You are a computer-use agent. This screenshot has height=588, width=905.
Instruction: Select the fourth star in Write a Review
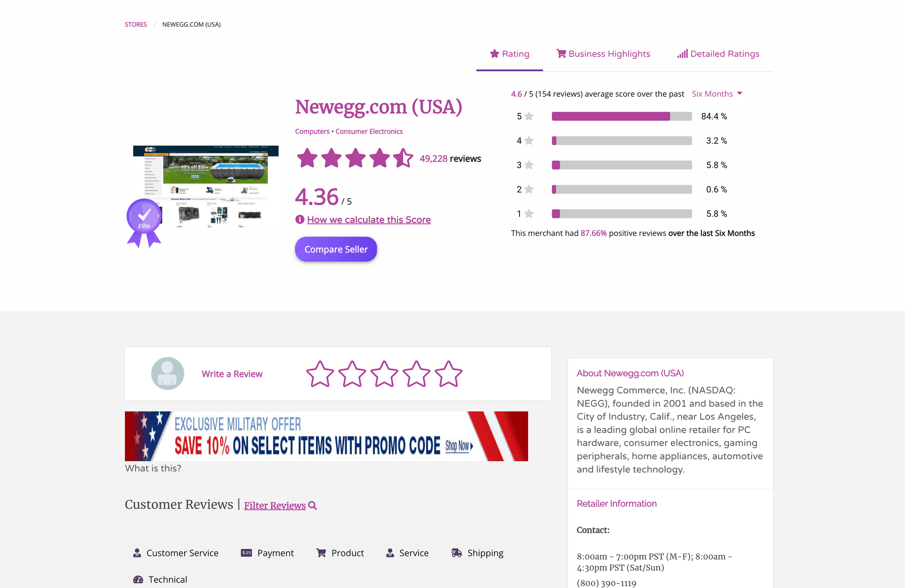(x=416, y=374)
